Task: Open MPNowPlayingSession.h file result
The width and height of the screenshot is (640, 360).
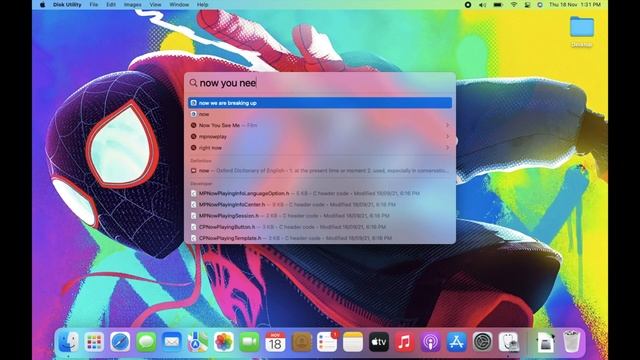Action: point(320,216)
